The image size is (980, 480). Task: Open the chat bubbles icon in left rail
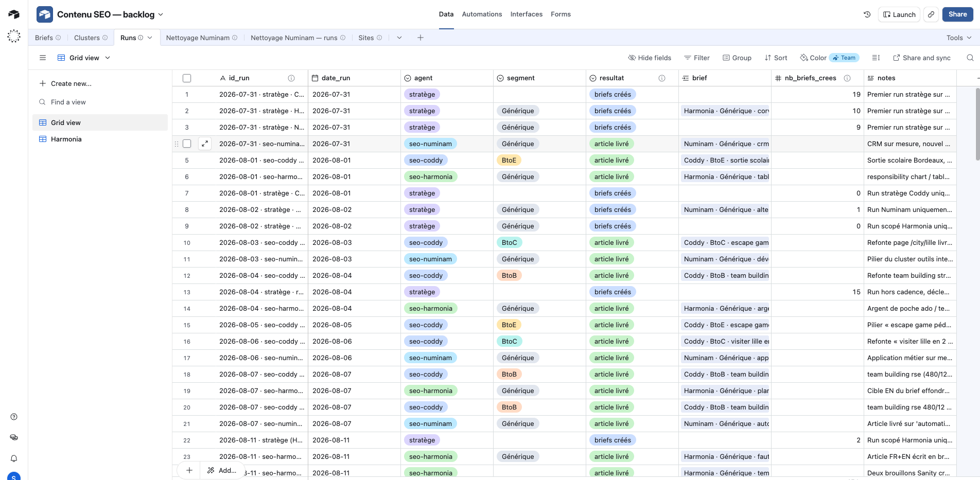pyautogui.click(x=14, y=437)
